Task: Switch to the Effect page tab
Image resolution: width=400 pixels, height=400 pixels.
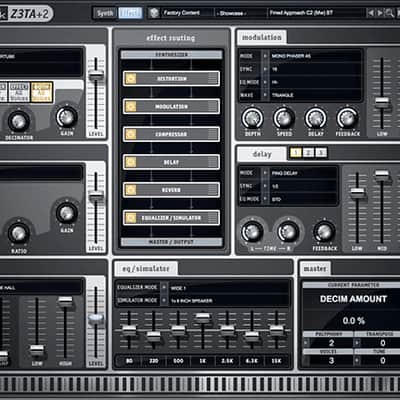Action: pyautogui.click(x=130, y=13)
